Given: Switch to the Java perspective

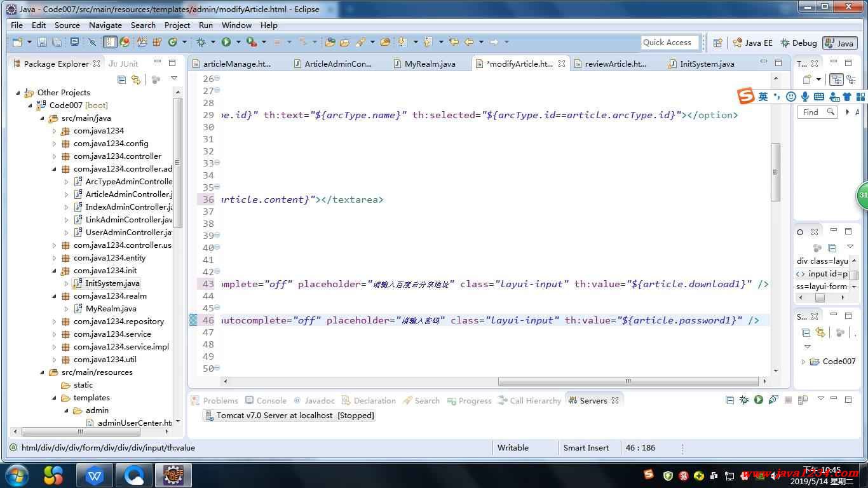Looking at the screenshot, I should [x=839, y=43].
